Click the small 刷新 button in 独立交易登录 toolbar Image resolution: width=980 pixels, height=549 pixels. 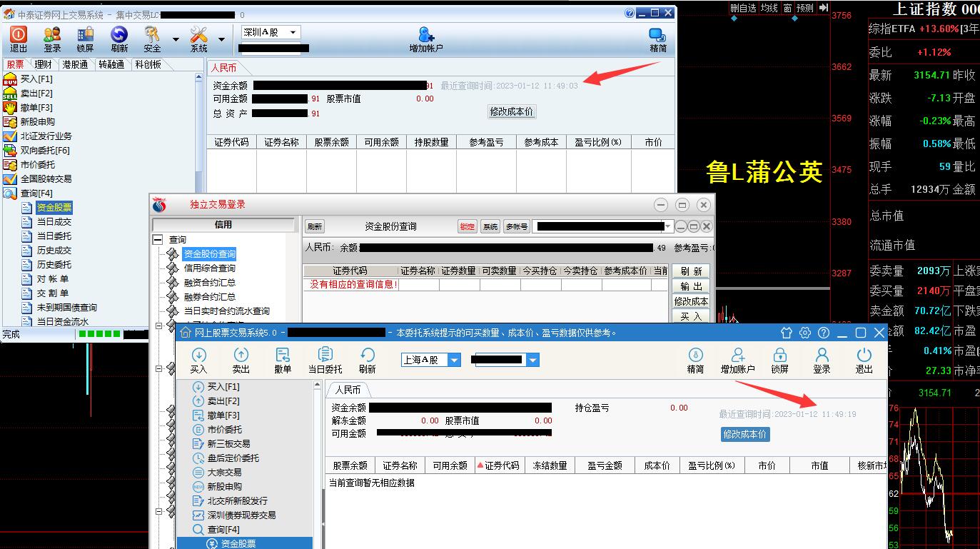pyautogui.click(x=314, y=226)
